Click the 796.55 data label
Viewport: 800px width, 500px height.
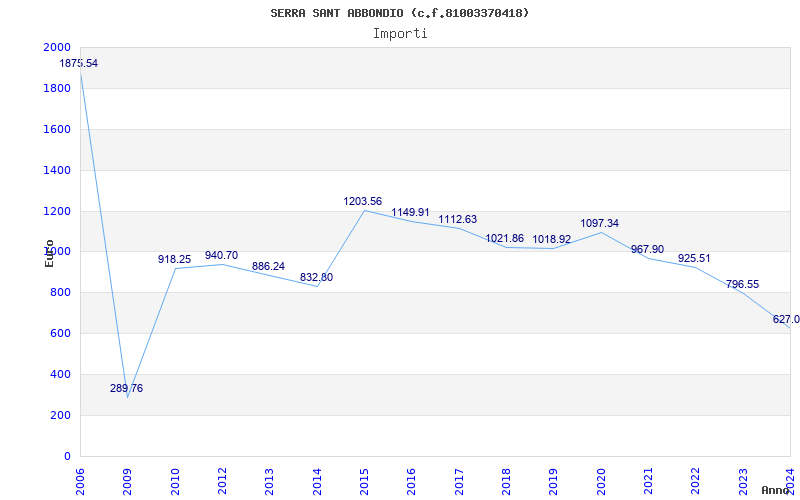pos(742,285)
